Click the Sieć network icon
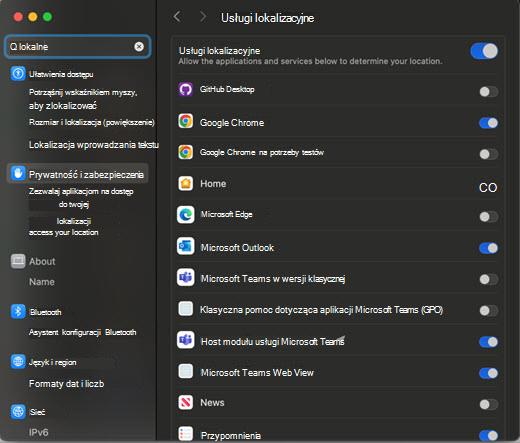Image resolution: width=520 pixels, height=443 pixels. point(18,411)
